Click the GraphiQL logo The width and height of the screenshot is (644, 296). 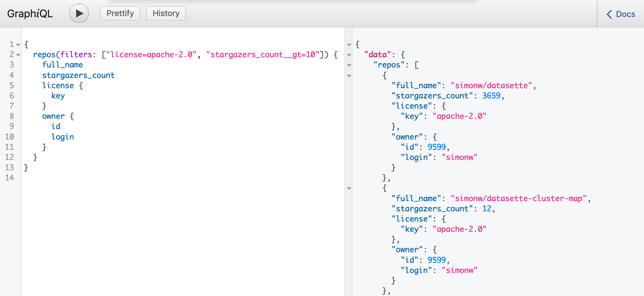29,13
